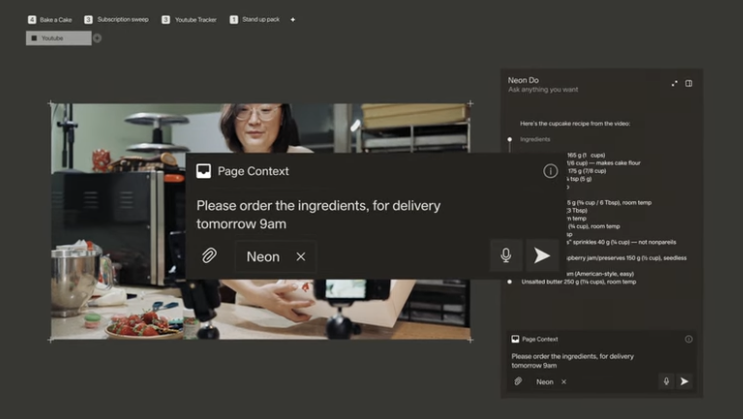The height and width of the screenshot is (419, 743).
Task: Click the paperclip attach icon in large prompt
Action: point(209,256)
